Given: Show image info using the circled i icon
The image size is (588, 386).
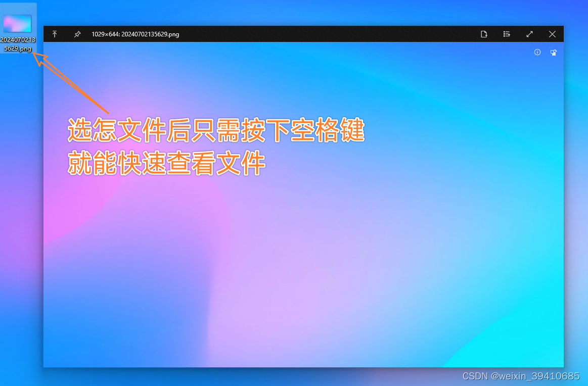Looking at the screenshot, I should (537, 52).
